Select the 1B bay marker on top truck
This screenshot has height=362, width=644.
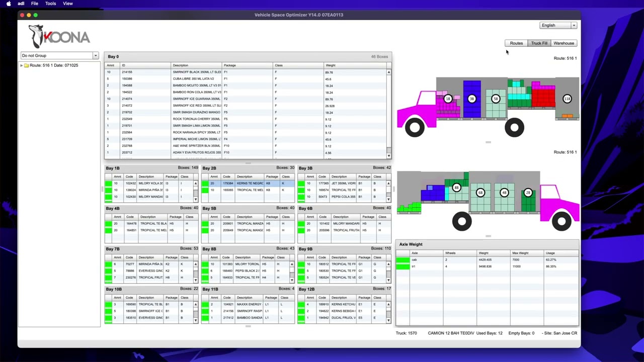click(448, 99)
